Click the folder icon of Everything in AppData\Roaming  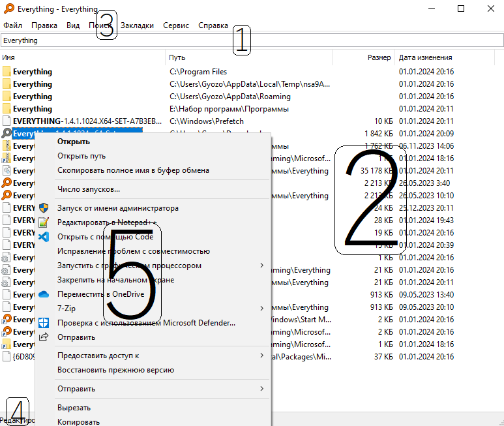click(7, 97)
